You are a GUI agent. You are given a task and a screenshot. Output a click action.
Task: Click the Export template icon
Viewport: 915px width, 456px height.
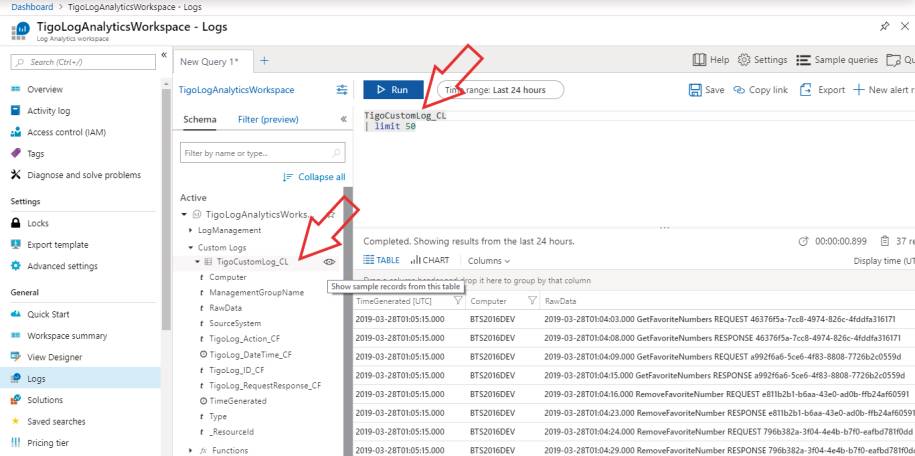coord(16,245)
